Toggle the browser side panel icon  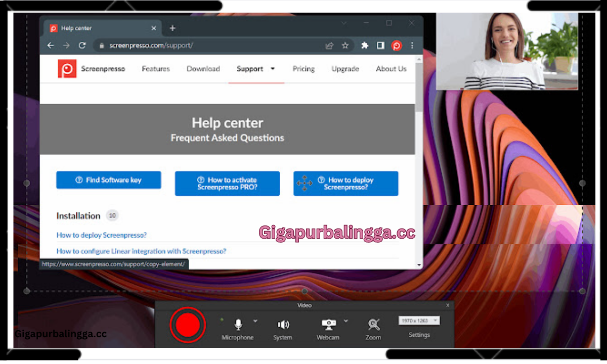pyautogui.click(x=380, y=45)
